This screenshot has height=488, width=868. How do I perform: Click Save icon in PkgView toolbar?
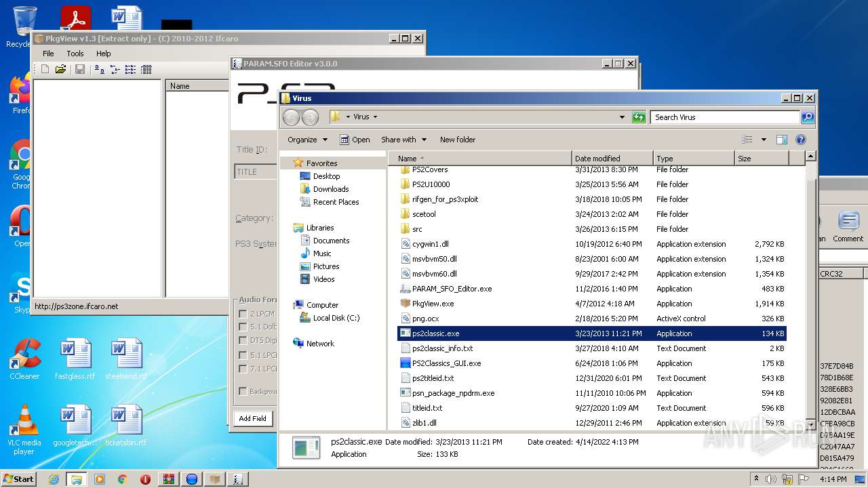[80, 69]
